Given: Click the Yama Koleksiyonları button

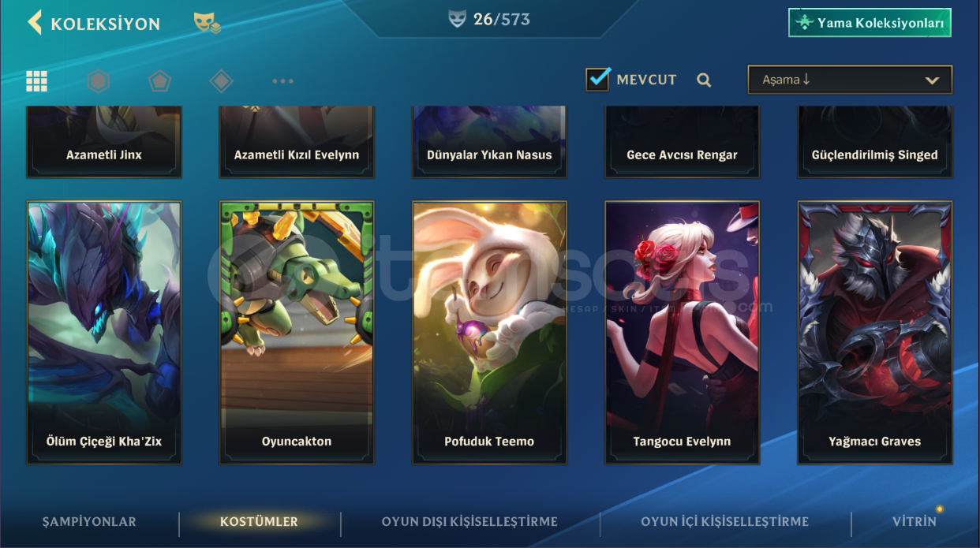Looking at the screenshot, I should click(x=870, y=23).
